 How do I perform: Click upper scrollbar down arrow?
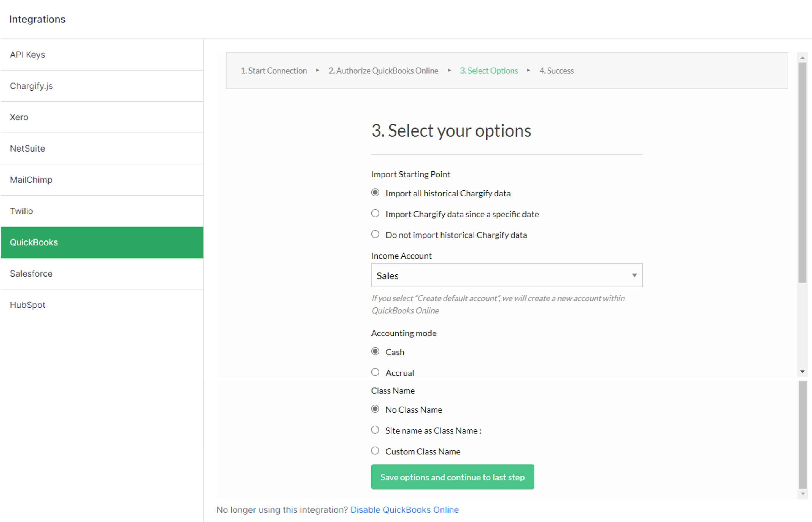(x=802, y=372)
